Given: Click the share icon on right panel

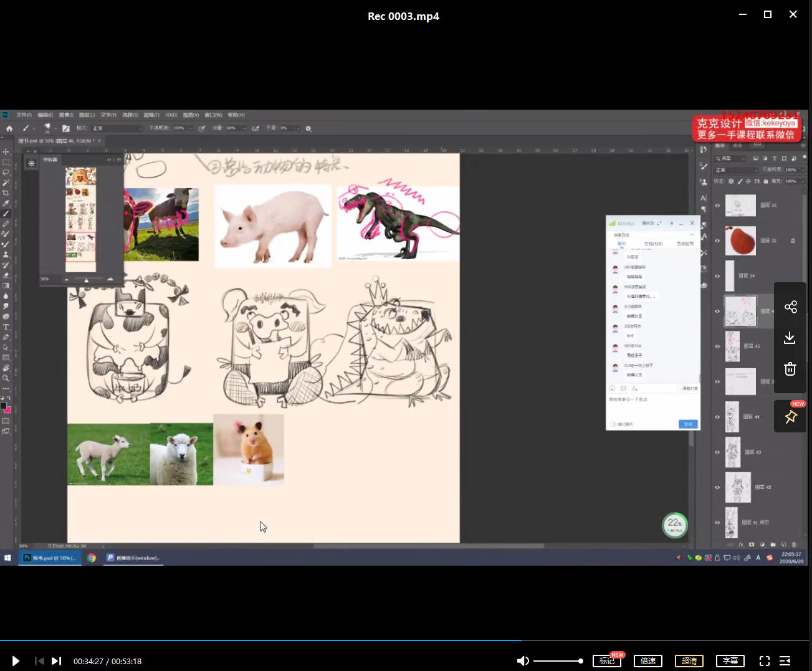Looking at the screenshot, I should (x=790, y=307).
